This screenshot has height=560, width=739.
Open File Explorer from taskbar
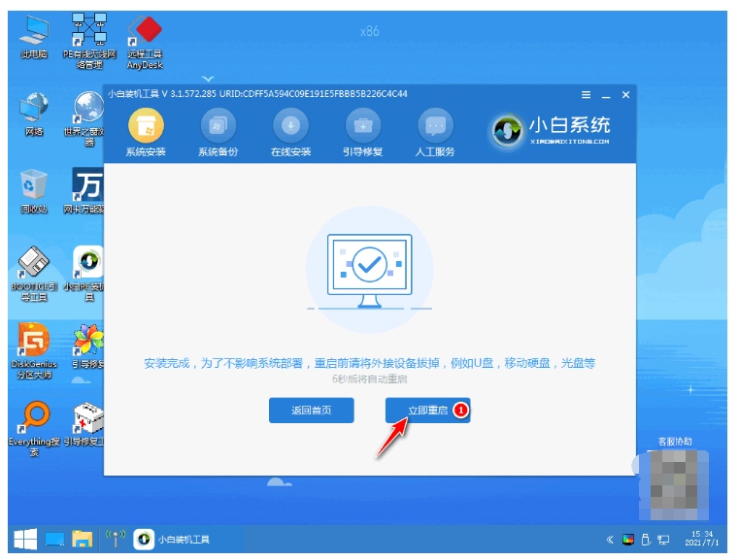82,539
